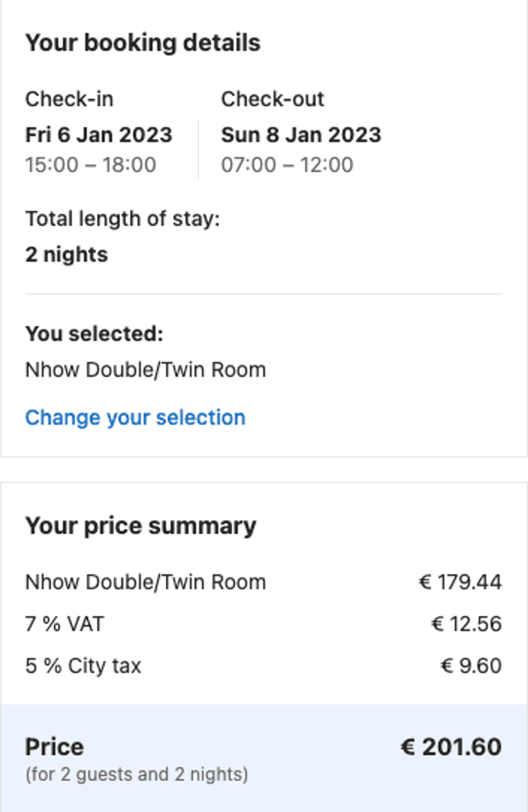
Task: Click the Check-in label
Action: [x=69, y=99]
